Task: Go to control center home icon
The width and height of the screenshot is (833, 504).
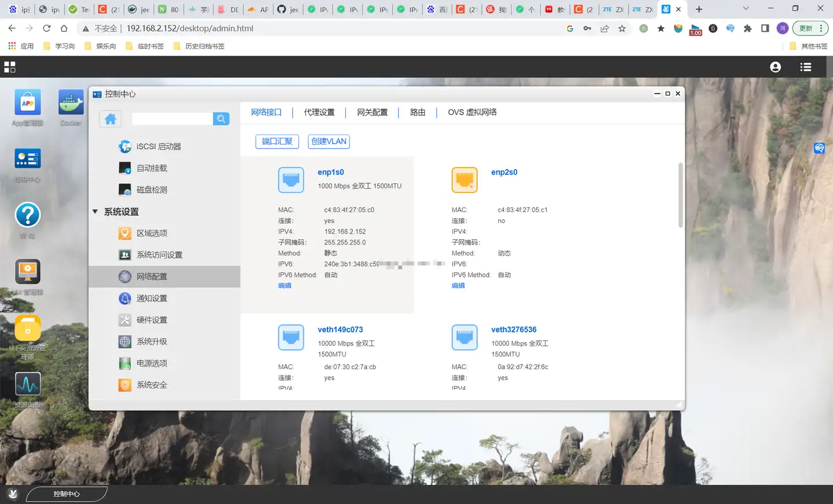Action: pyautogui.click(x=110, y=119)
